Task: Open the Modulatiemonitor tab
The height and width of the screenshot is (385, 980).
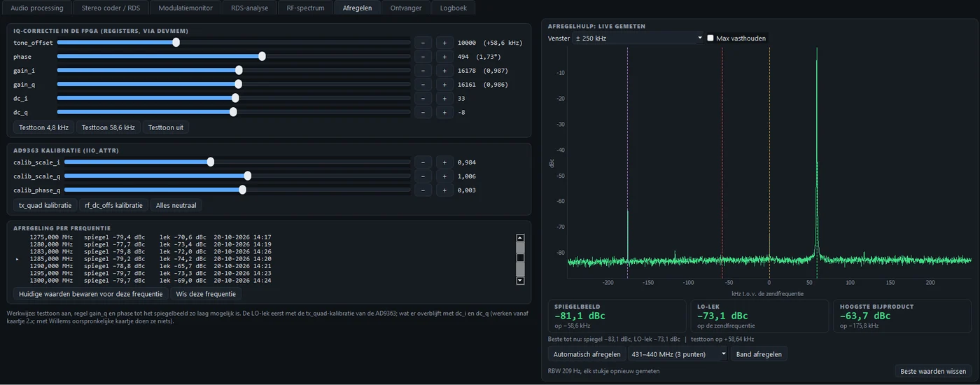Action: pos(185,8)
